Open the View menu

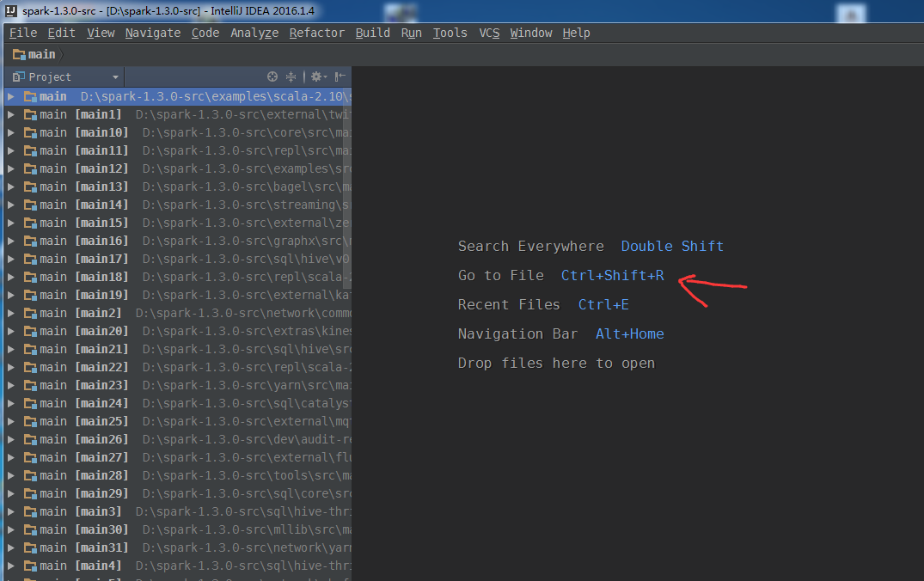pyautogui.click(x=101, y=33)
